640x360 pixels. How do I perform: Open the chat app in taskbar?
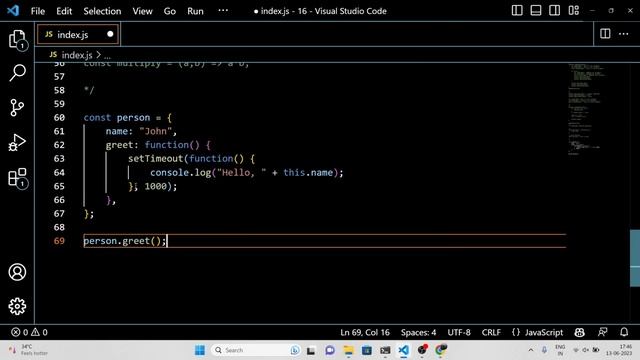[x=330, y=350]
